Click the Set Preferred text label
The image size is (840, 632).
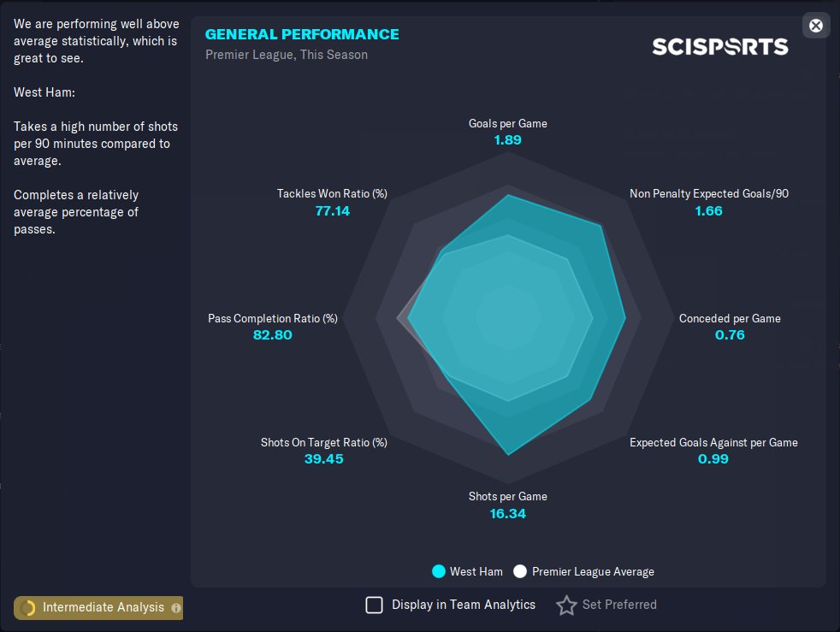(x=619, y=605)
